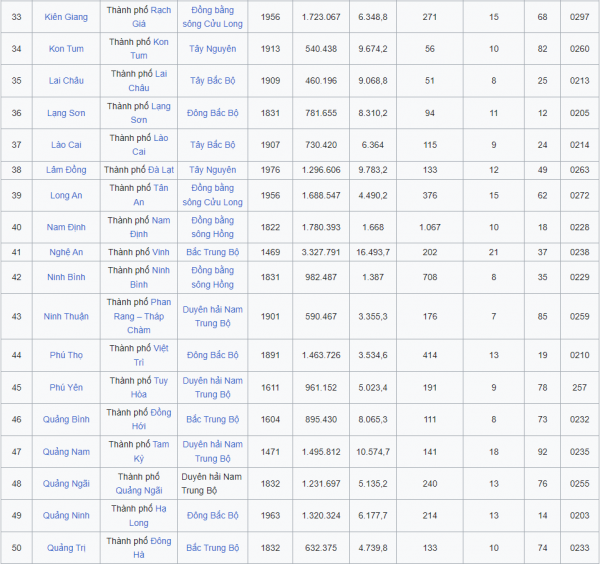Open the Phú Yên province link
The image size is (600, 564).
pos(66,388)
